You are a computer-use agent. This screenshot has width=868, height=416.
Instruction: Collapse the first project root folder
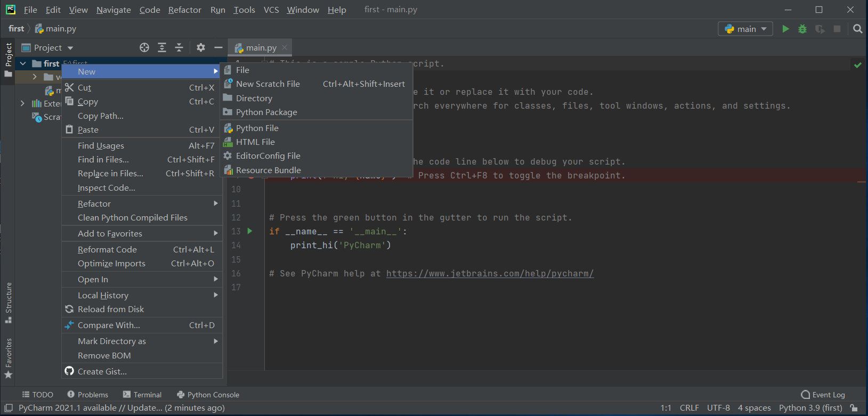point(23,63)
